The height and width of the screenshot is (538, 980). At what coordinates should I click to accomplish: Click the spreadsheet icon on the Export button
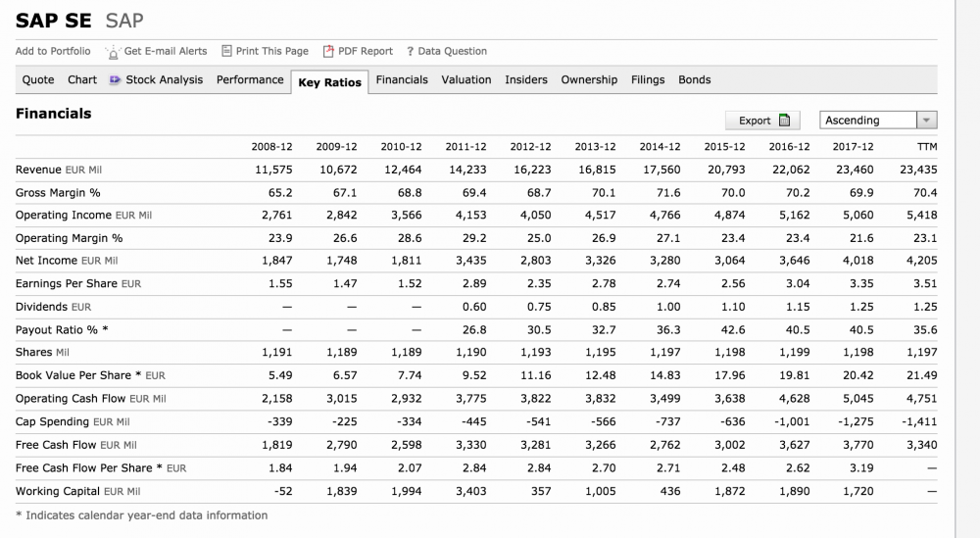[783, 121]
